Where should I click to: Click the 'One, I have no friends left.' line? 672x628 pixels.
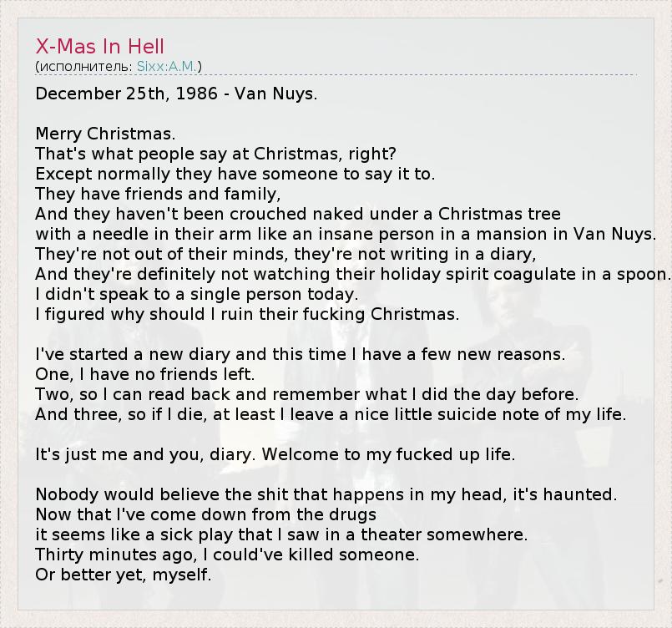pos(145,374)
